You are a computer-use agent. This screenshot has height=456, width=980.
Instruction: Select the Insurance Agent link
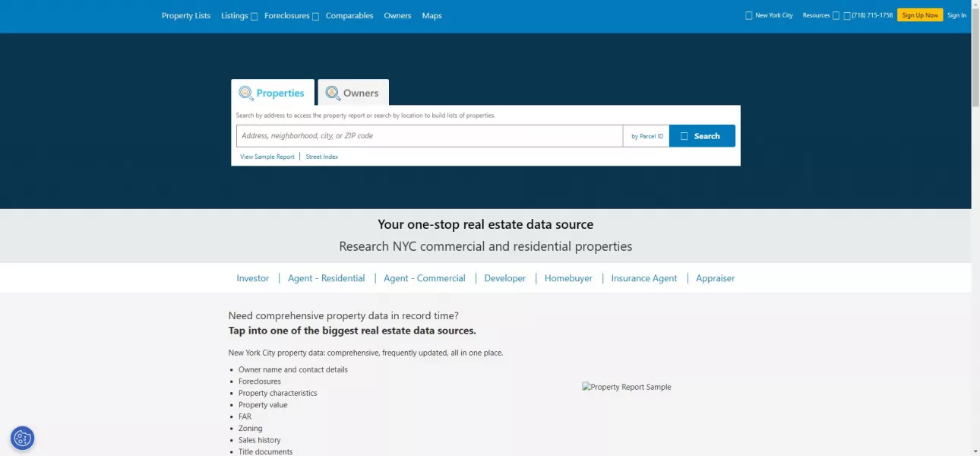tap(644, 278)
